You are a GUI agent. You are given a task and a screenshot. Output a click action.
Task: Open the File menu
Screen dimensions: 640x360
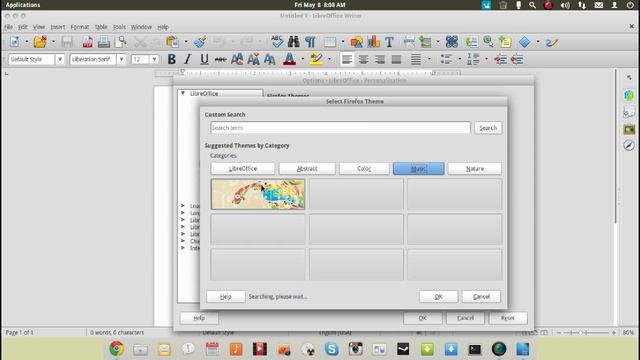click(9, 27)
